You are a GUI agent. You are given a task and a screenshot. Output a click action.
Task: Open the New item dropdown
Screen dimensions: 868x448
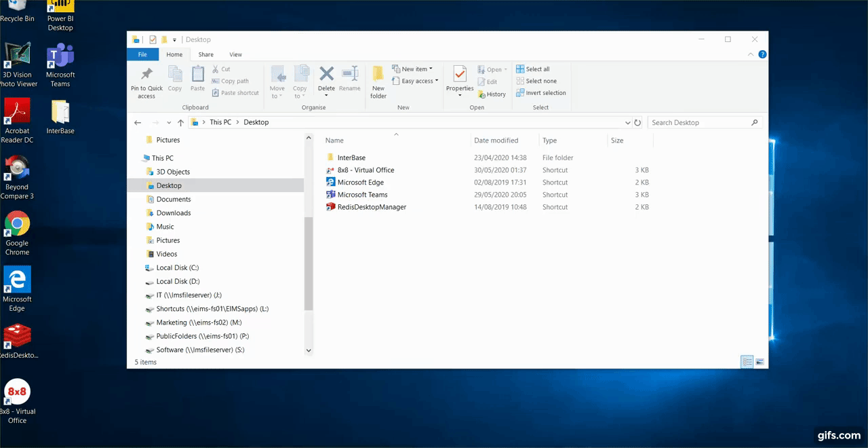412,69
